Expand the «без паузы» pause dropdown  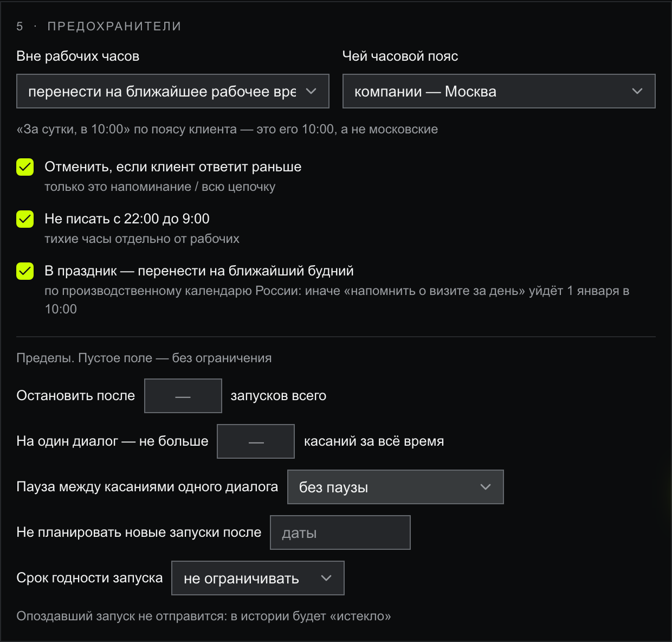pos(396,487)
